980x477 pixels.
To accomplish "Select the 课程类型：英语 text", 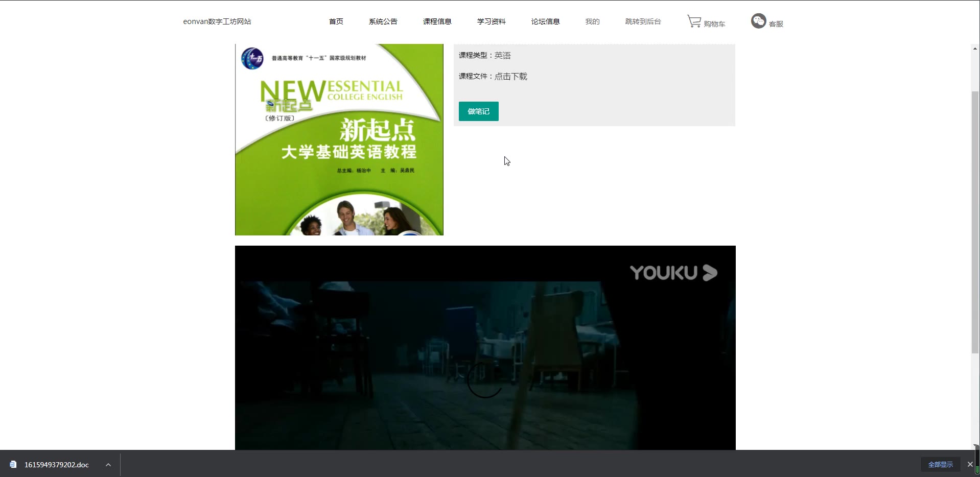I will click(x=485, y=55).
